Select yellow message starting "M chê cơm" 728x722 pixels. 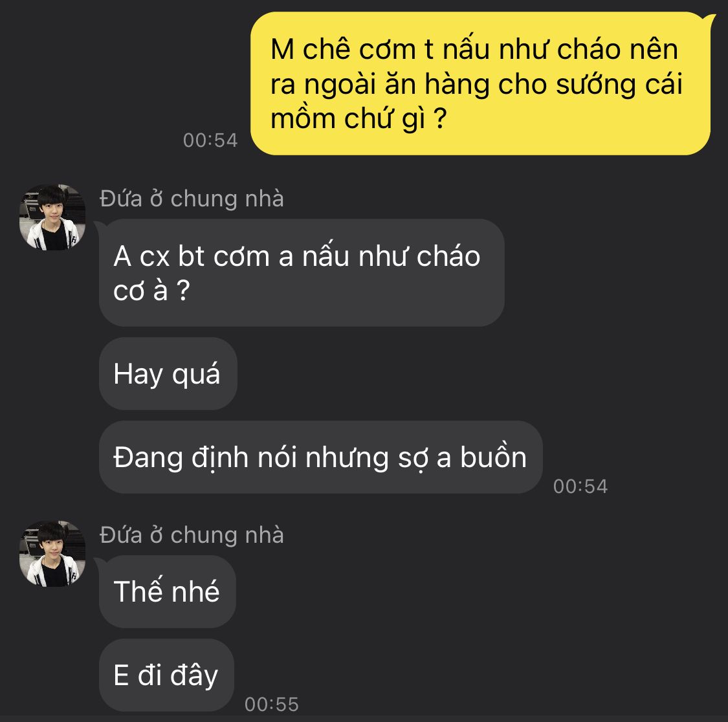481,83
